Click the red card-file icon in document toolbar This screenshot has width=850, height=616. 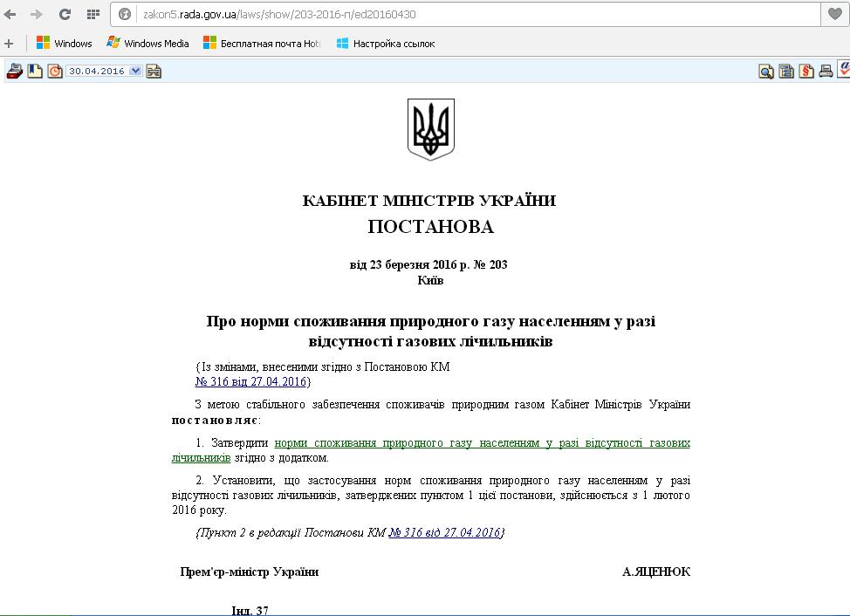14,72
